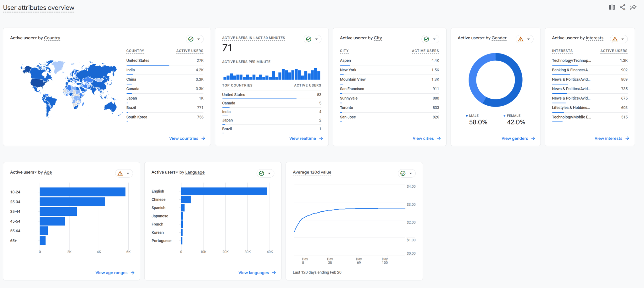Screen dimensions: 644x288
Task: Open the share this report icon
Action: coord(622,7)
